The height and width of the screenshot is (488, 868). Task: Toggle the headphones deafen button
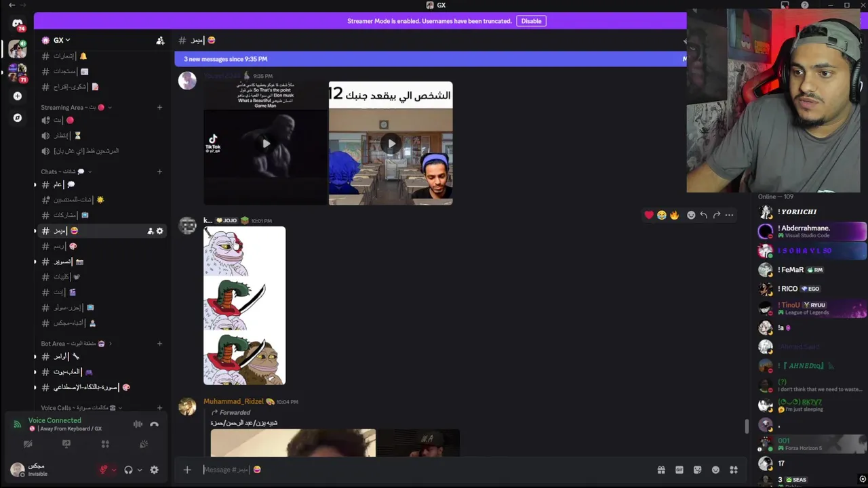(x=128, y=470)
